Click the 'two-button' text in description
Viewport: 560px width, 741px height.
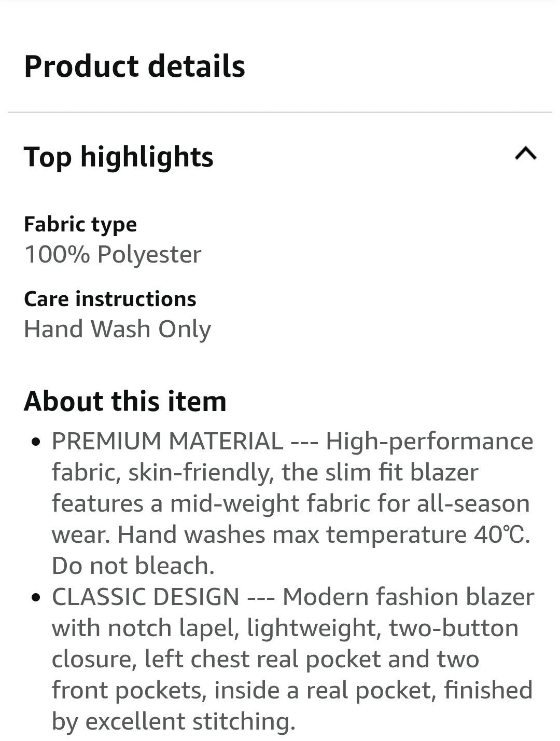454,628
